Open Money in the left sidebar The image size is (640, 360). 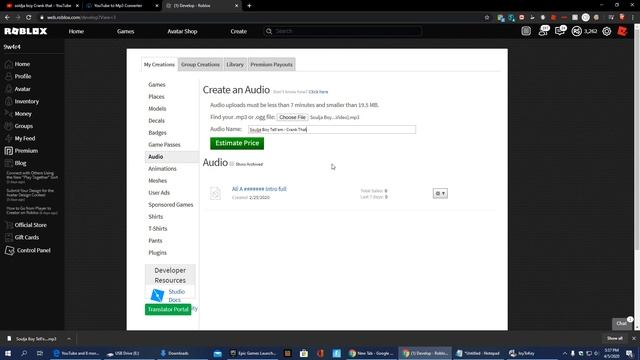point(23,114)
